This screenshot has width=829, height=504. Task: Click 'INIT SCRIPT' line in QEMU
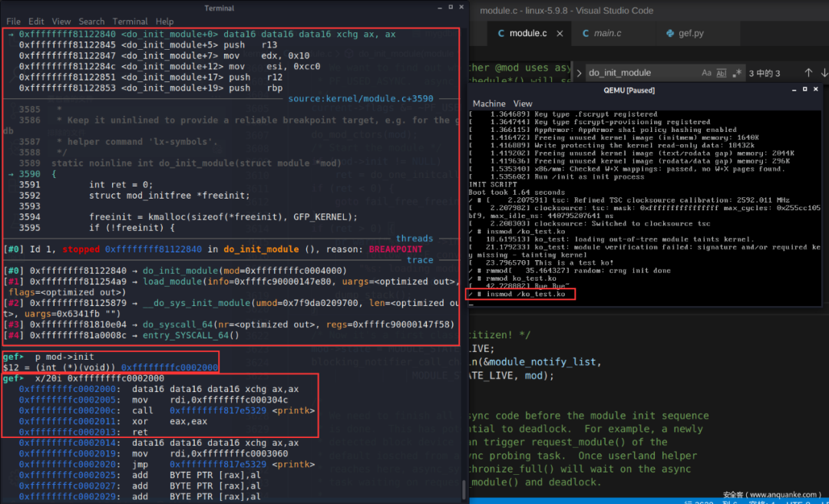(493, 184)
